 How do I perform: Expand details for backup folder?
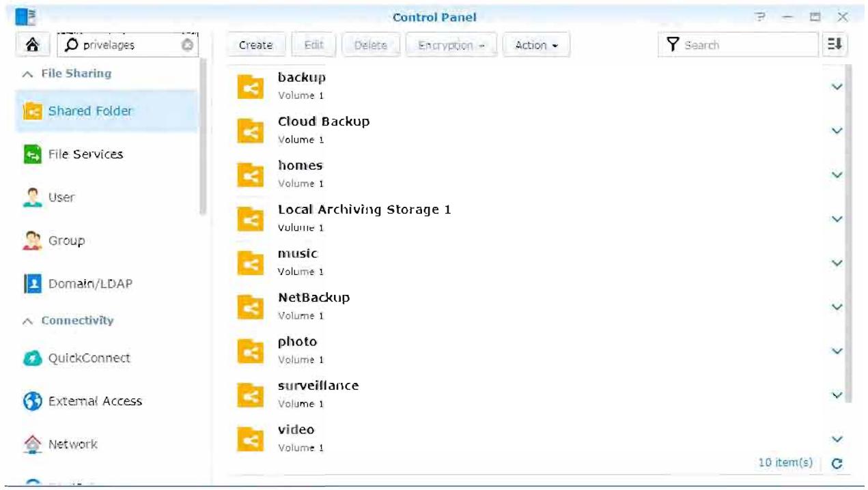coord(837,87)
